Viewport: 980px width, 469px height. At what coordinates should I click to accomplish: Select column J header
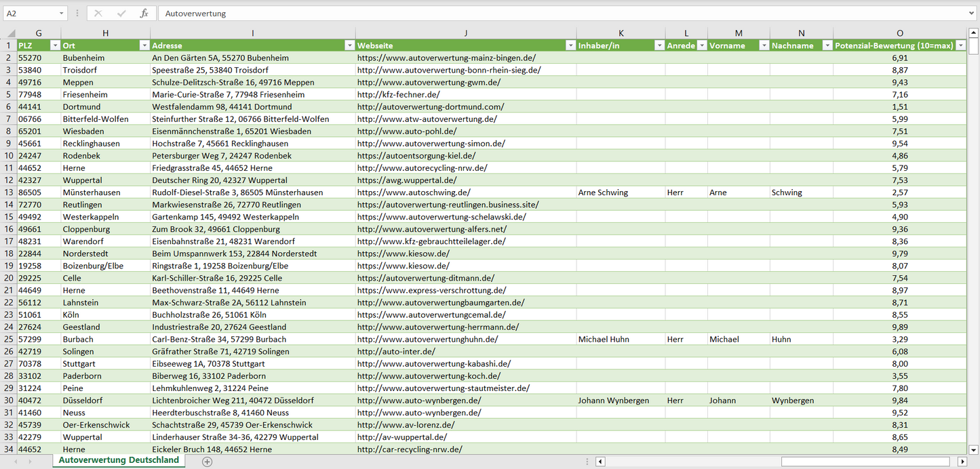(x=466, y=33)
